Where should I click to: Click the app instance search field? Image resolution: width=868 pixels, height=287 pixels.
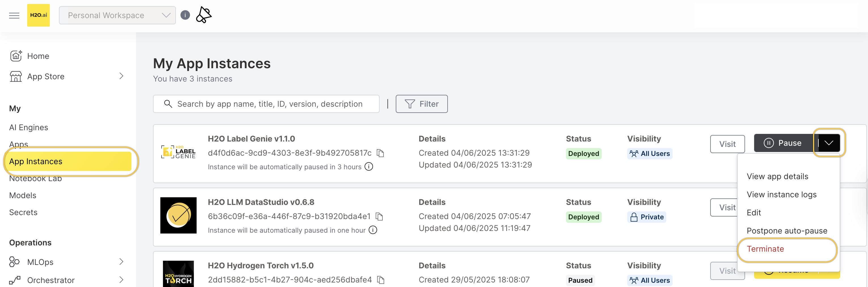point(269,104)
